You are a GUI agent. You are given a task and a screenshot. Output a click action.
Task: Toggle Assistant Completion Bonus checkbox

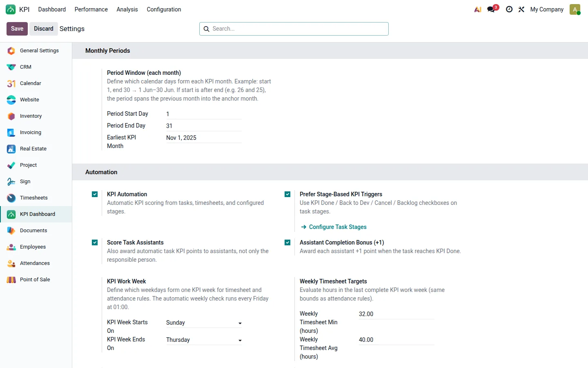pos(287,242)
